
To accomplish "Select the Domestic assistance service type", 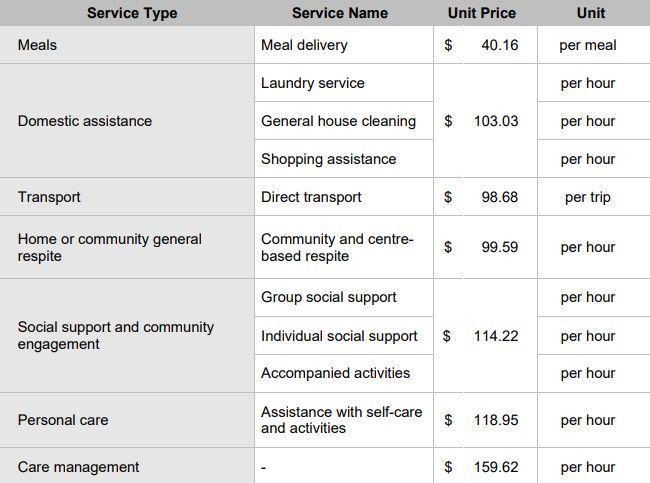I will pos(85,121).
